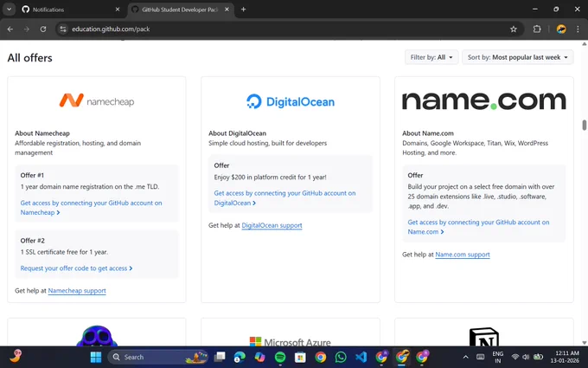Click the ENG IN language indicator
This screenshot has width=588, height=368.
point(497,357)
